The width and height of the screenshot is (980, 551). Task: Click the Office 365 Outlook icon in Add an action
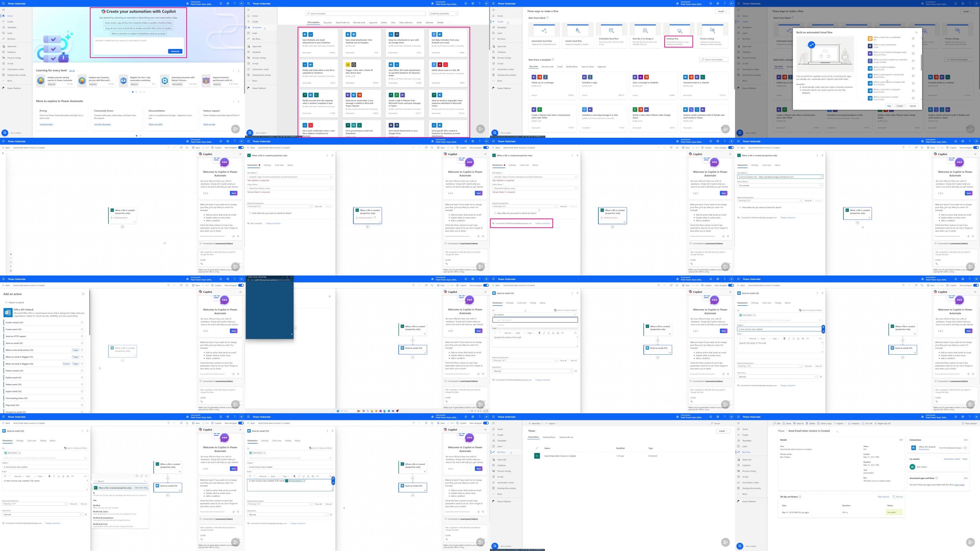pos(8,313)
